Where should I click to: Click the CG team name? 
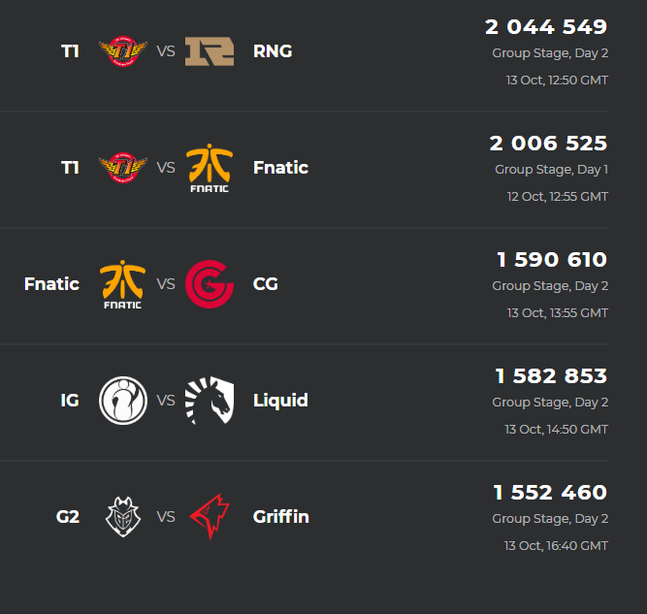point(265,284)
